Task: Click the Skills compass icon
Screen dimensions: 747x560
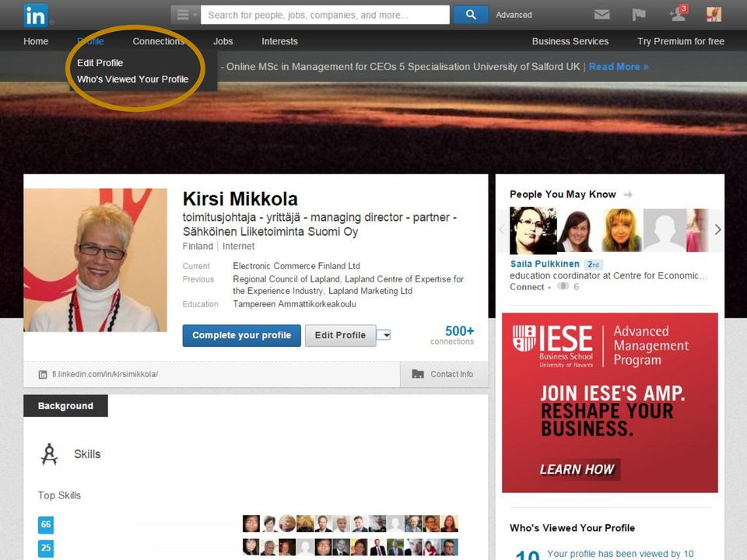Action: click(x=49, y=454)
